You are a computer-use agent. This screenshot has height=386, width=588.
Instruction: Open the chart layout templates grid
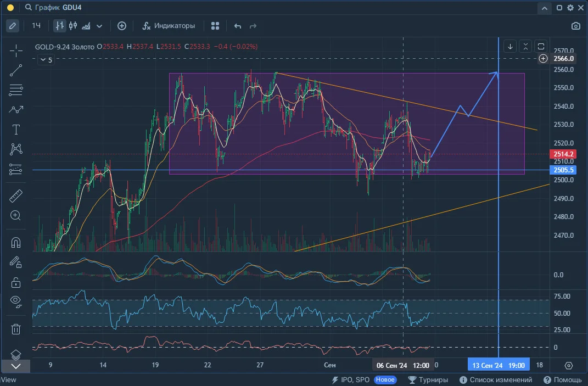215,26
